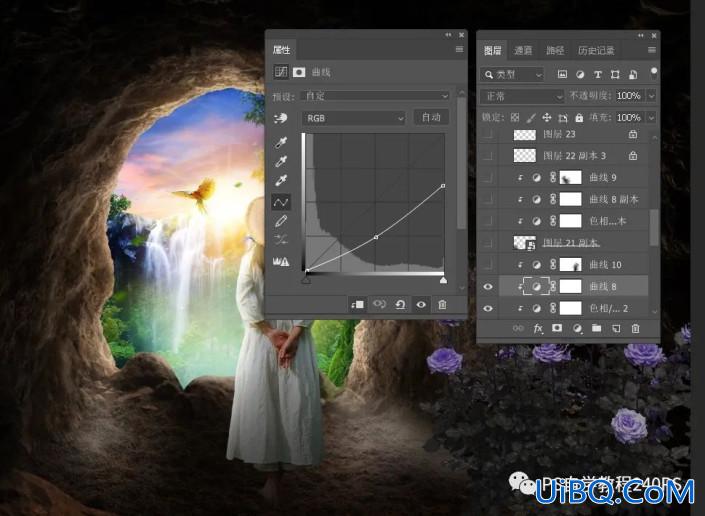Create a new layer

(616, 329)
